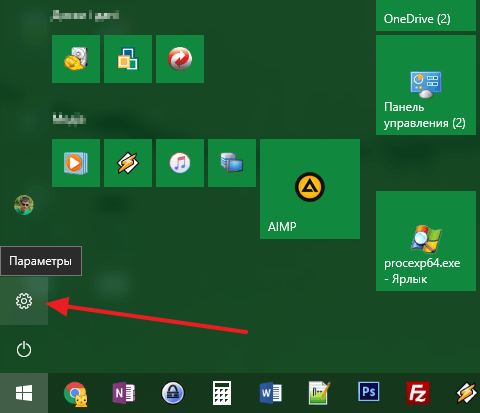Open Calculator from the taskbar
Screen dimensions: 480x413
coord(222,393)
